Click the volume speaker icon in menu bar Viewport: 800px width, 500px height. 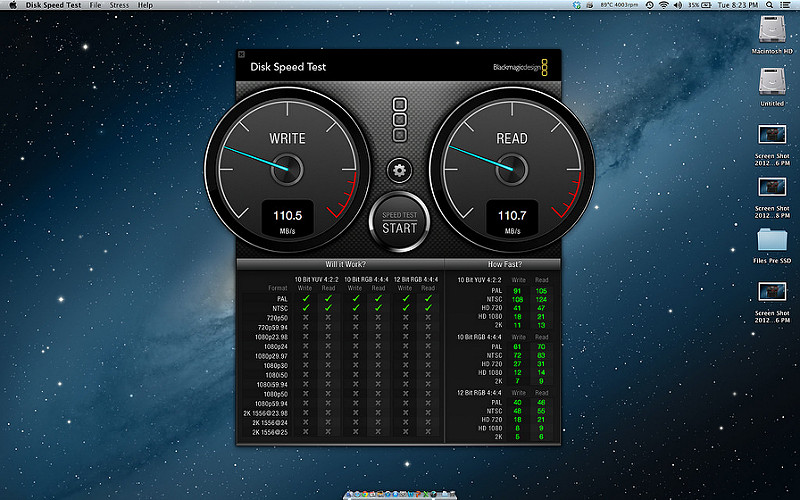point(678,6)
